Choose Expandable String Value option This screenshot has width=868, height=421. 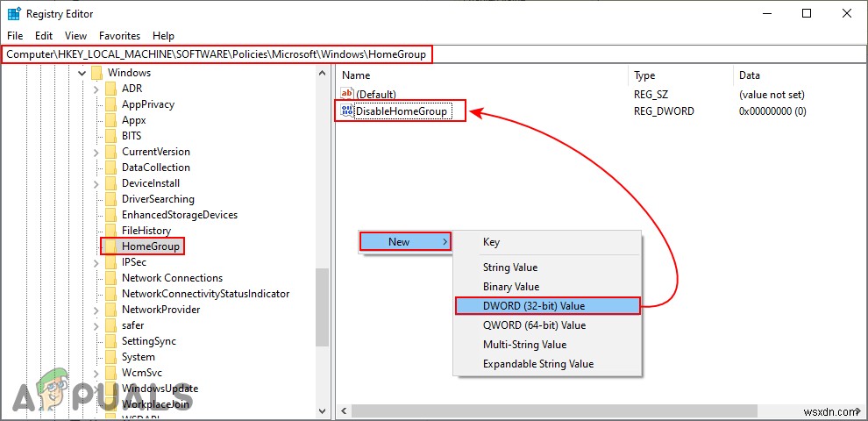[x=547, y=364]
